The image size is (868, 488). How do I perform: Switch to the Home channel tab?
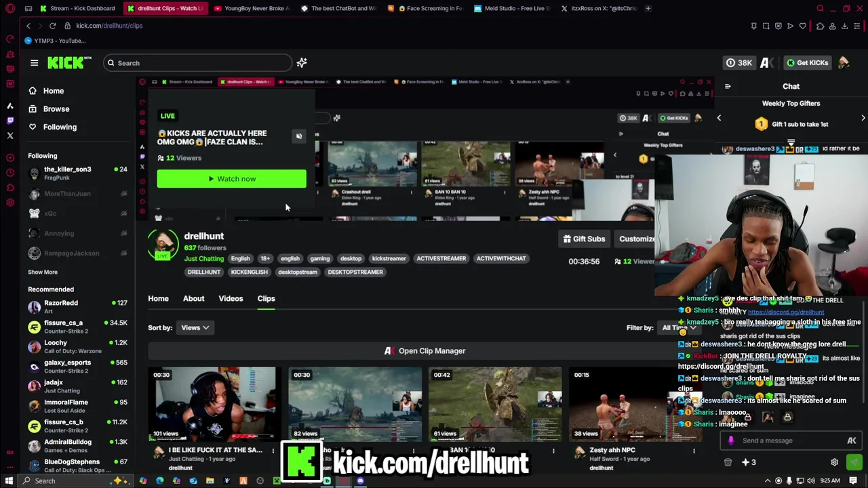[x=158, y=299]
